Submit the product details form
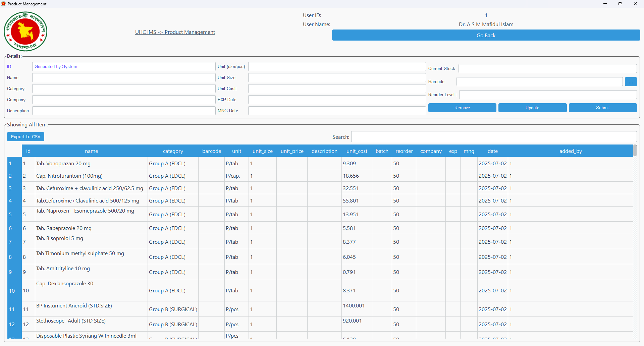The width and height of the screenshot is (644, 346). [602, 108]
